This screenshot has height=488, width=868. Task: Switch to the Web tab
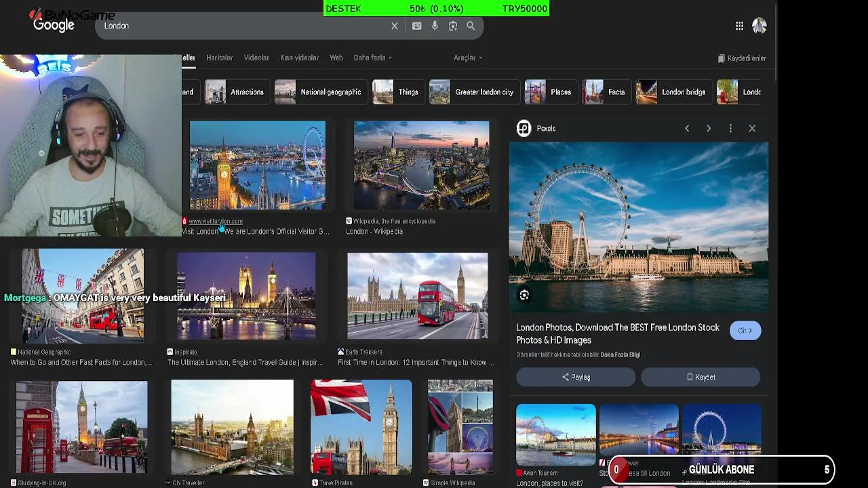(x=336, y=58)
